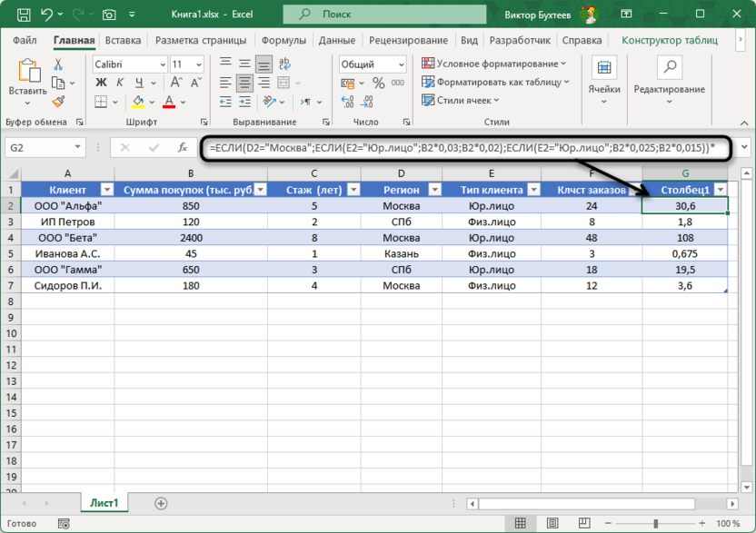Viewport: 756px width, 533px height.
Task: Open the Формулы ribbon tab
Action: pyautogui.click(x=283, y=41)
